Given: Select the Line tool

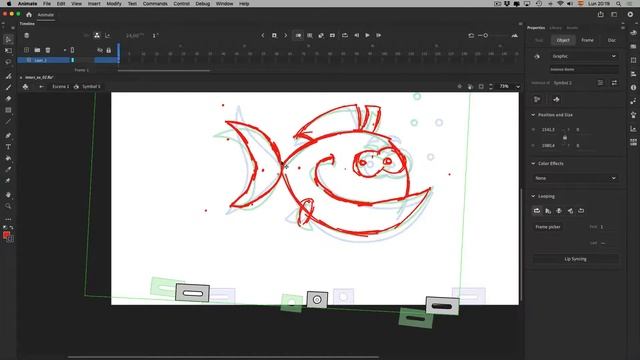Looking at the screenshot, I should pos(8,122).
